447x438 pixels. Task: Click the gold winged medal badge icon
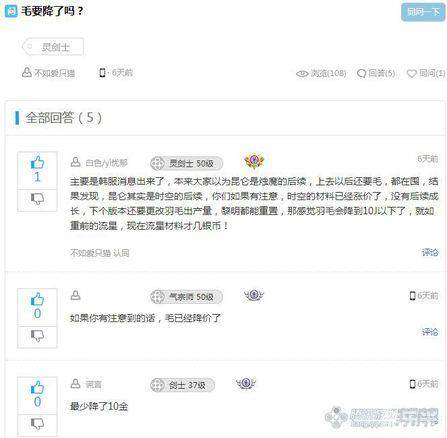click(254, 161)
